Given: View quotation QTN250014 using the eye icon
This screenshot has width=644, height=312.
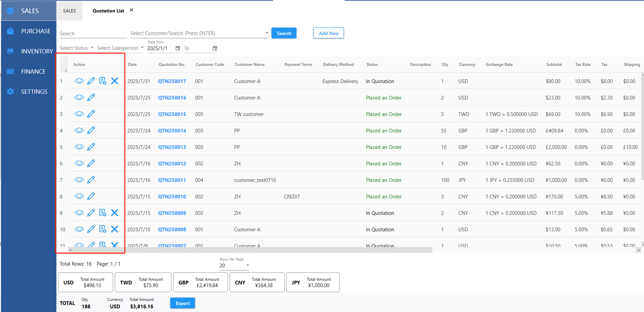Looking at the screenshot, I should coord(79,130).
